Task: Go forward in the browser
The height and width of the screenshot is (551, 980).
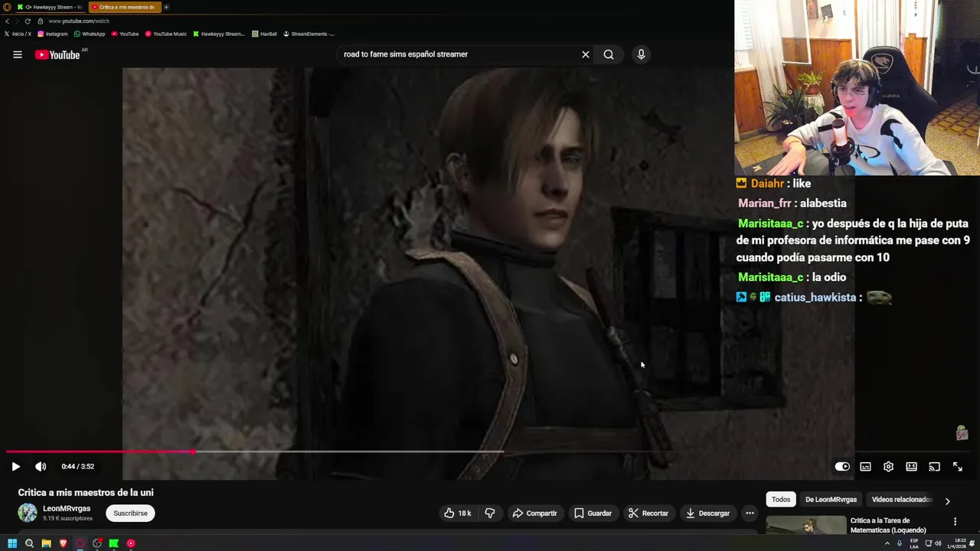Action: (x=17, y=21)
